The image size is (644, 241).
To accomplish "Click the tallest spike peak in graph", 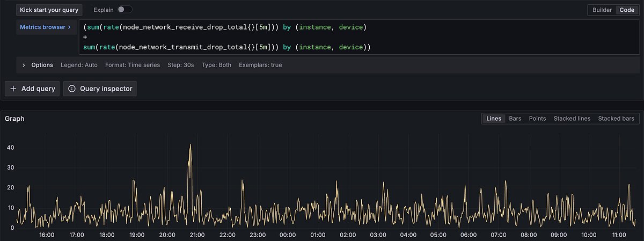I will (x=190, y=144).
